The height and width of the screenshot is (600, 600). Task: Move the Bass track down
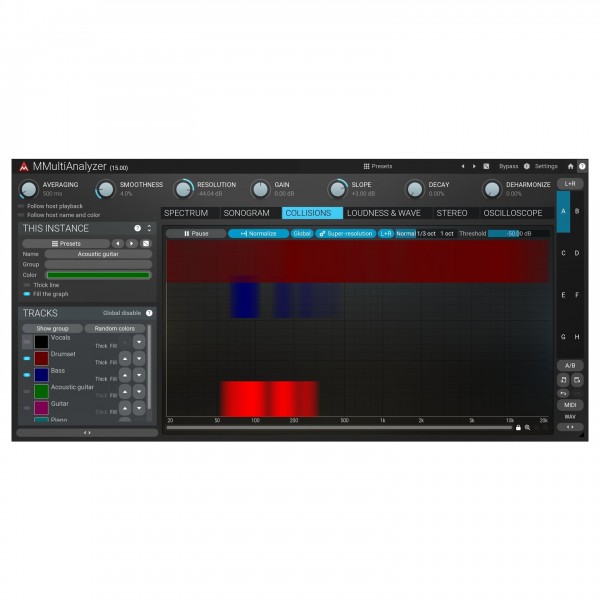coord(139,375)
